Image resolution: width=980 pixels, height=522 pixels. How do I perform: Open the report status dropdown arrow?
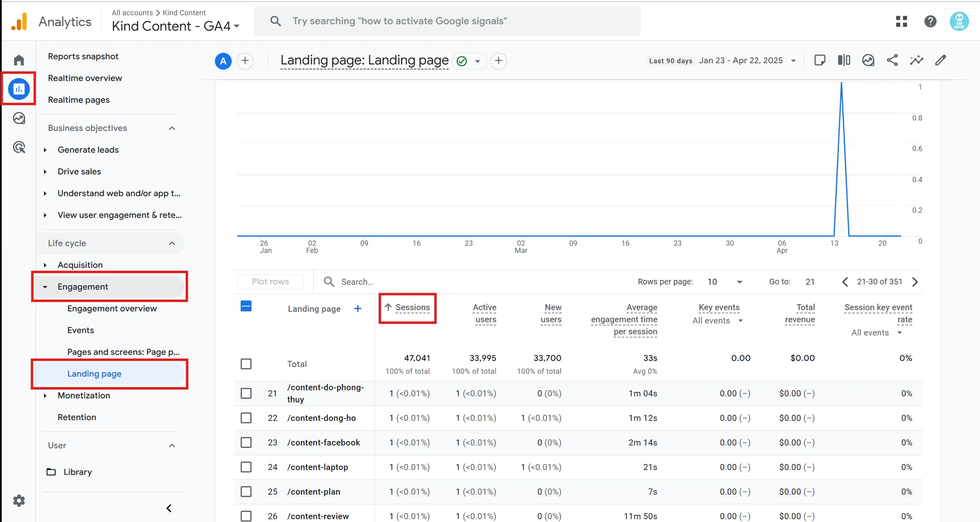click(477, 61)
